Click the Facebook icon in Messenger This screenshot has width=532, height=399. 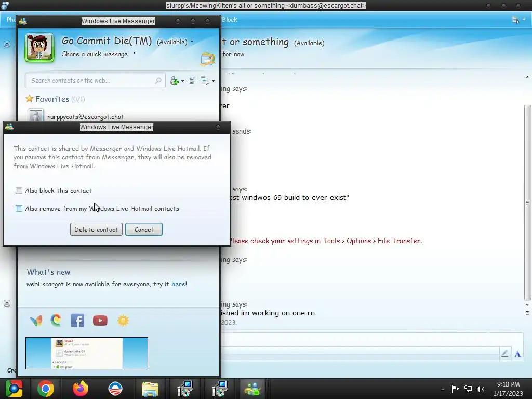pyautogui.click(x=77, y=321)
